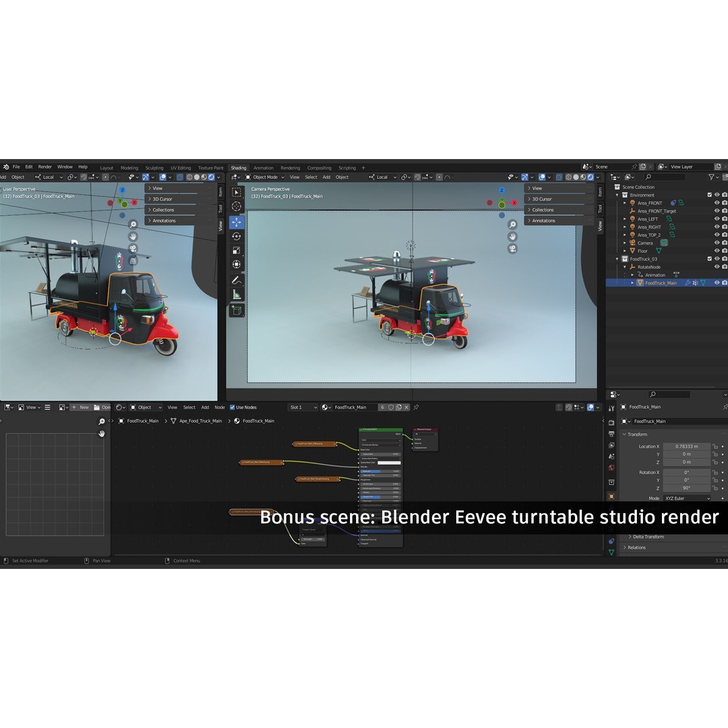The width and height of the screenshot is (728, 728).
Task: Toggle camera view icon in left viewport
Action: click(133, 249)
